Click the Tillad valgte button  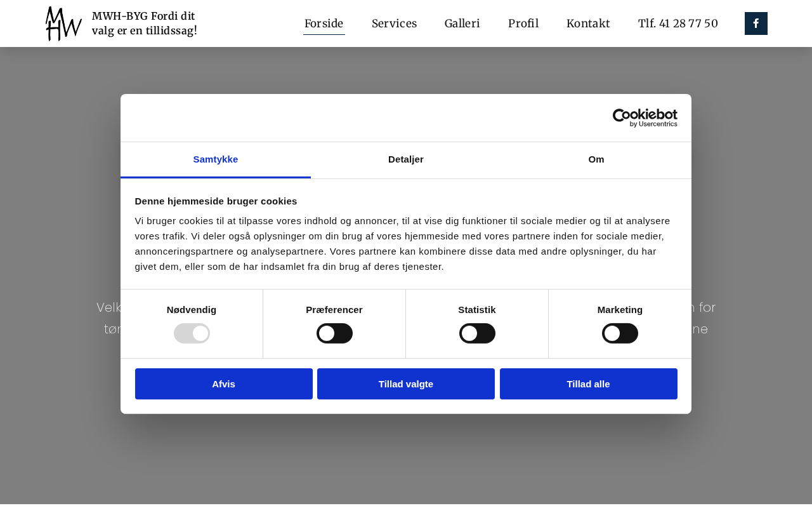(x=406, y=384)
